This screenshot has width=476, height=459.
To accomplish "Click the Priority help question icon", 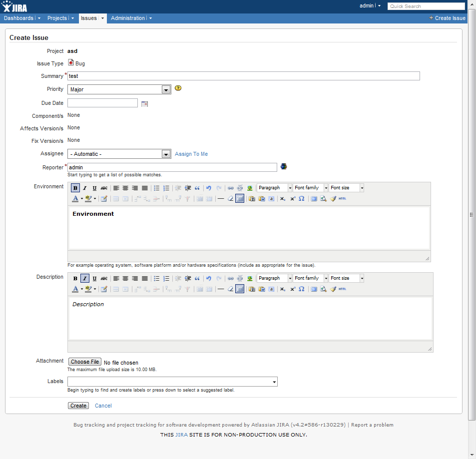I will point(178,88).
